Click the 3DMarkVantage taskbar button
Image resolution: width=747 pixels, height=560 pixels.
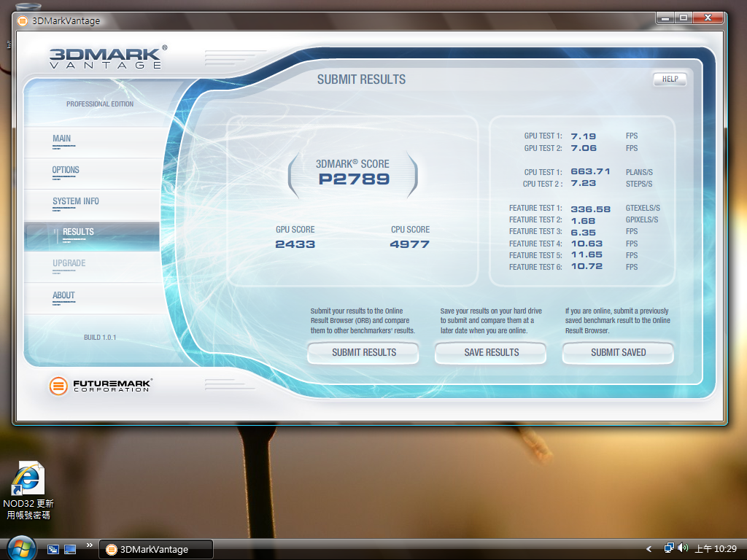coord(155,550)
